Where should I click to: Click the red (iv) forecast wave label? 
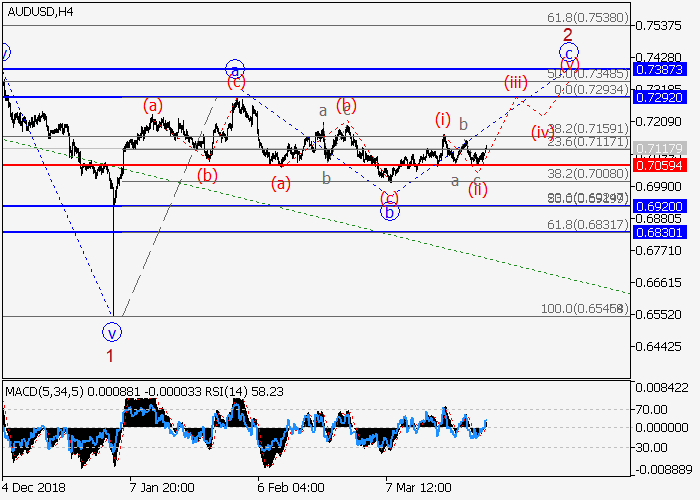pos(542,131)
